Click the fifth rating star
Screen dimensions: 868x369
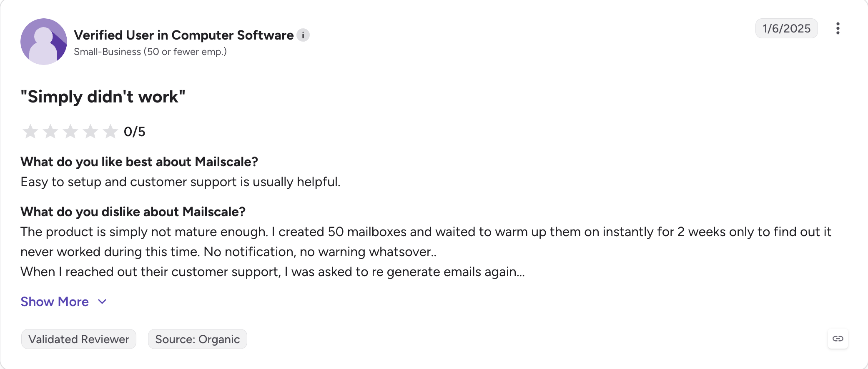110,132
